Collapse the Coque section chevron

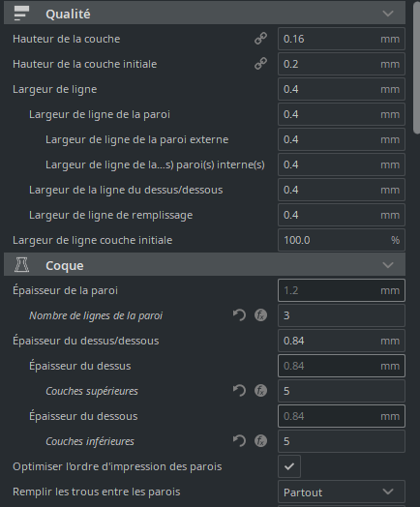point(388,265)
